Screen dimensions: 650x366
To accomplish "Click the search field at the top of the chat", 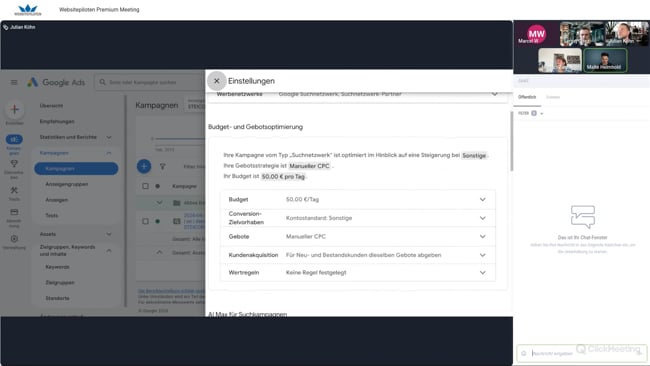I will click(x=582, y=81).
